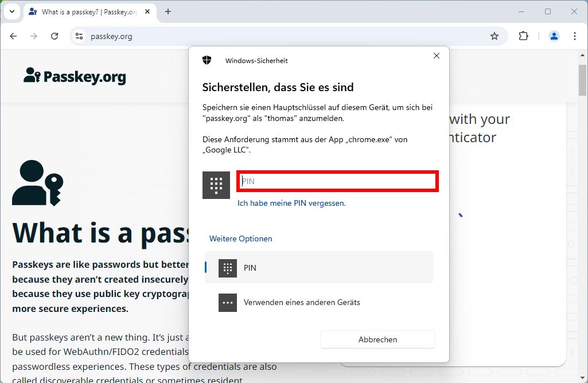Bookmark the page via the star icon

(494, 36)
